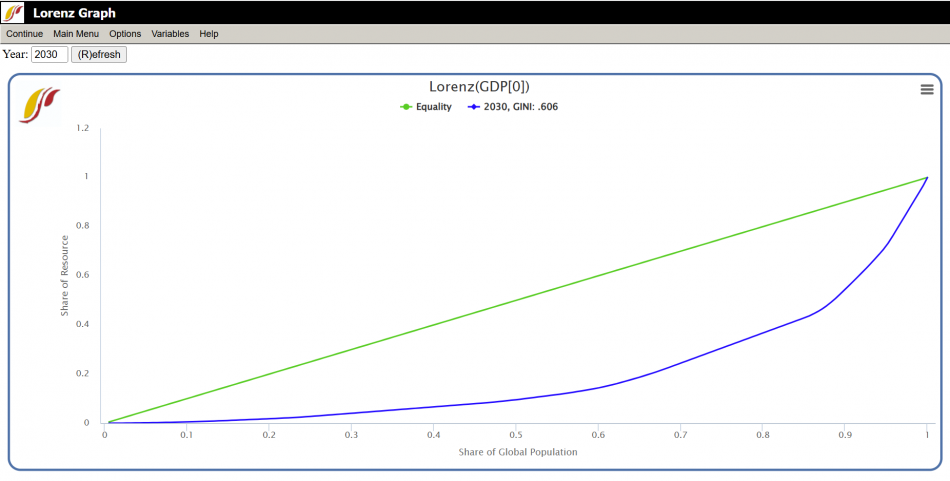Image resolution: width=950 pixels, height=481 pixels.
Task: Click the 0.9 tick label on the x-axis
Action: (x=845, y=435)
